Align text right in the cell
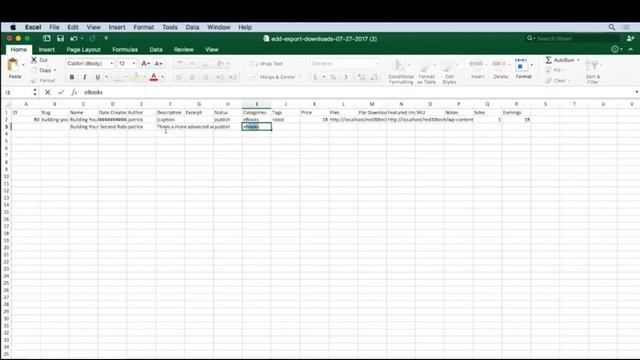Viewport: 640px width, 360px height. point(205,77)
